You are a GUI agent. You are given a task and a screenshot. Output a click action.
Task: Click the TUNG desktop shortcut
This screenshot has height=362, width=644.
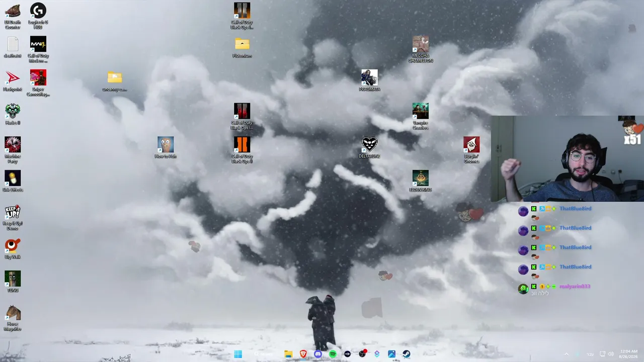point(13,282)
